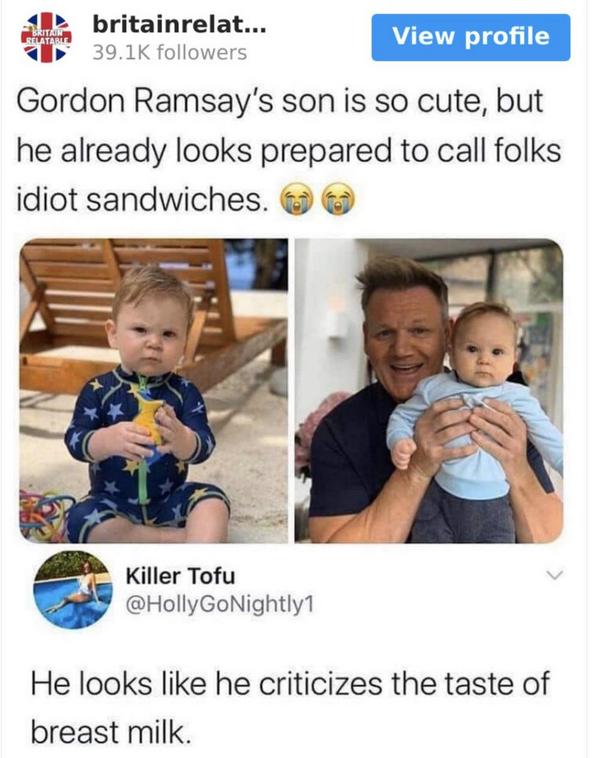Click the 'he already looks prepared' text line
The height and width of the screenshot is (758, 600).
pos(288,150)
